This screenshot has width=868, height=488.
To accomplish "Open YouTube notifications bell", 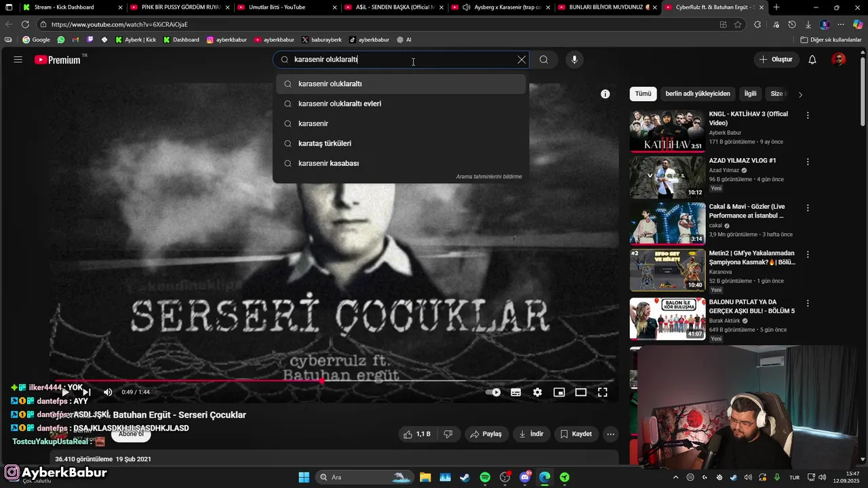I will click(812, 60).
